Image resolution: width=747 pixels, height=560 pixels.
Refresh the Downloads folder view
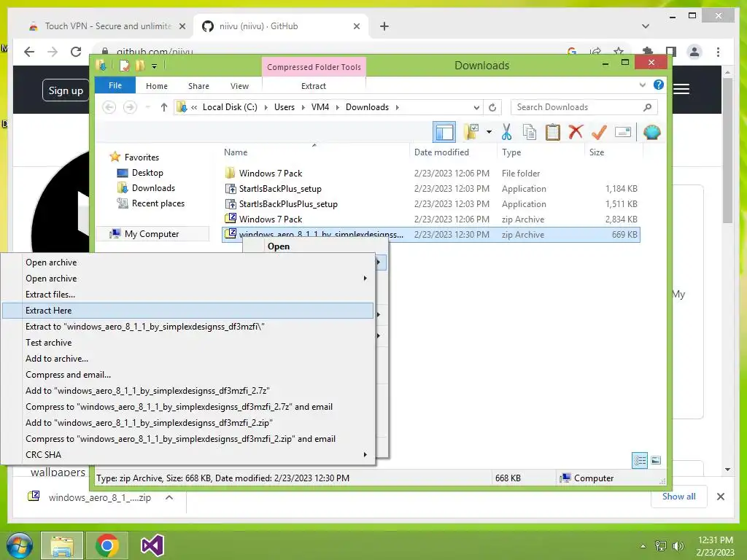click(x=492, y=107)
